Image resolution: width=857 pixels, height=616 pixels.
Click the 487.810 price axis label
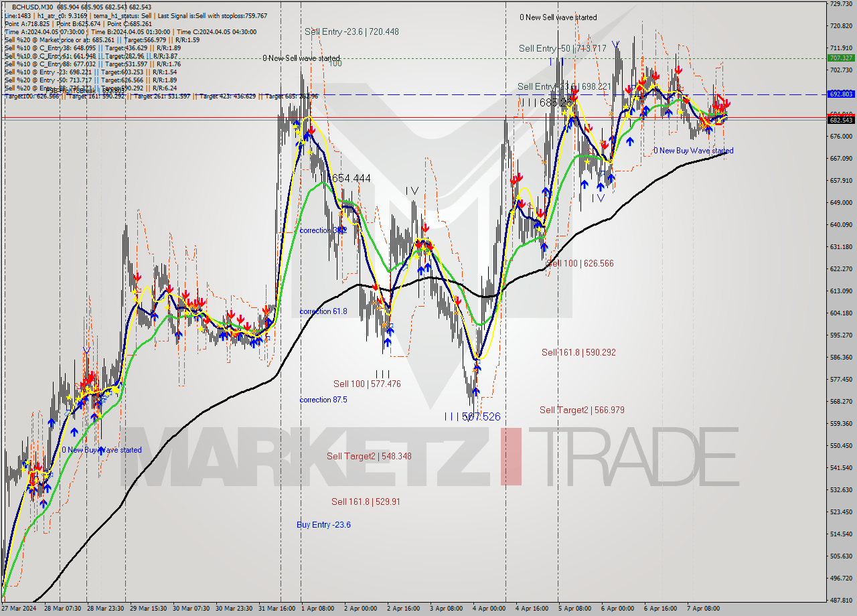coord(841,600)
